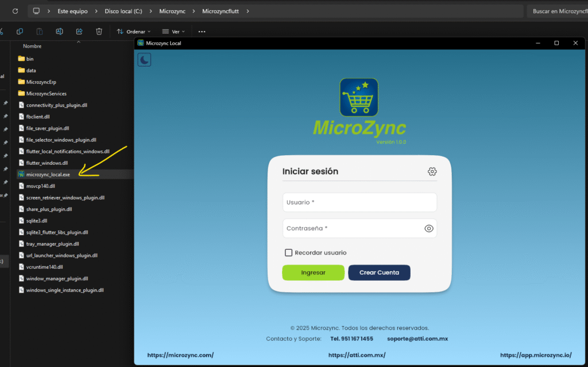
Task: Click the share icon in Explorer toolbar
Action: coord(79,32)
